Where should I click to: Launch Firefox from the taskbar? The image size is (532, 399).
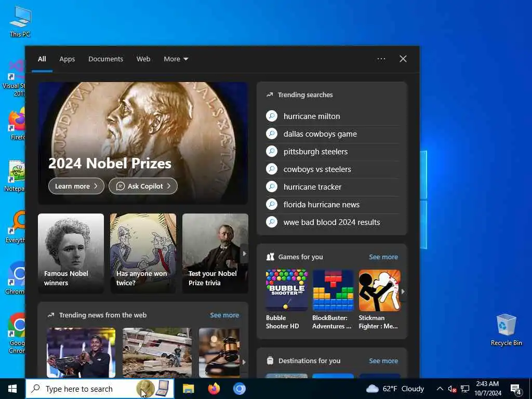(x=214, y=389)
